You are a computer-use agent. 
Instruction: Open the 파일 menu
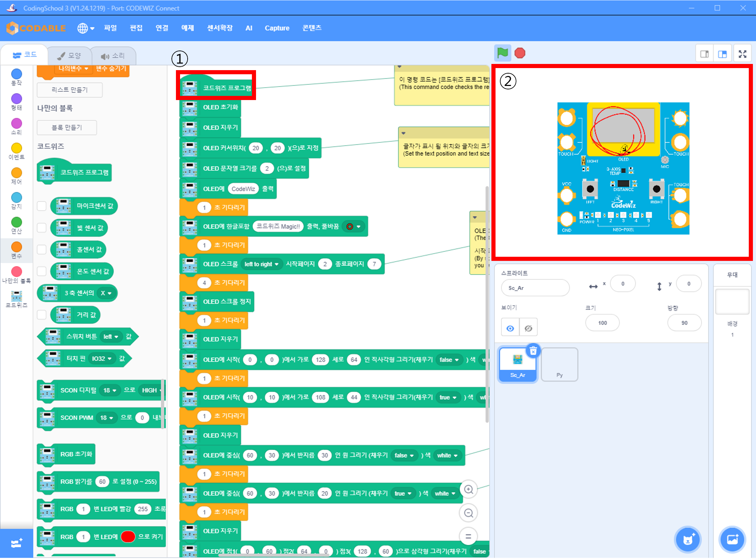pos(111,28)
